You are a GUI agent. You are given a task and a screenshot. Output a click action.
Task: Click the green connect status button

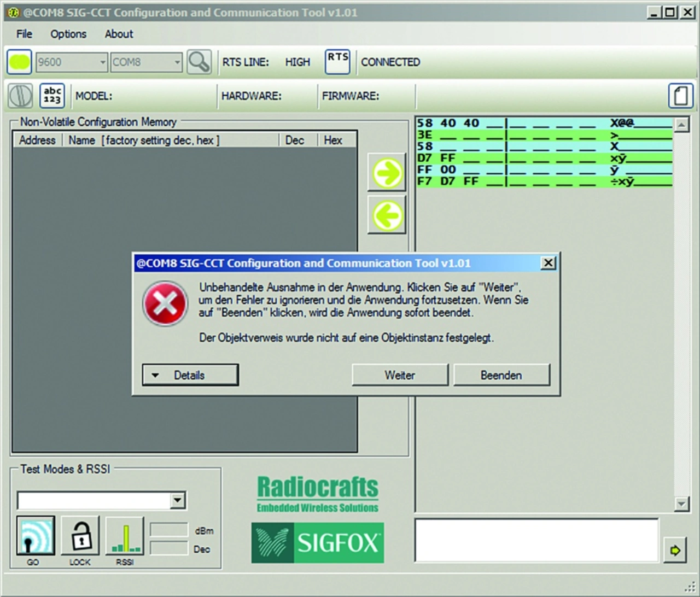click(19, 62)
